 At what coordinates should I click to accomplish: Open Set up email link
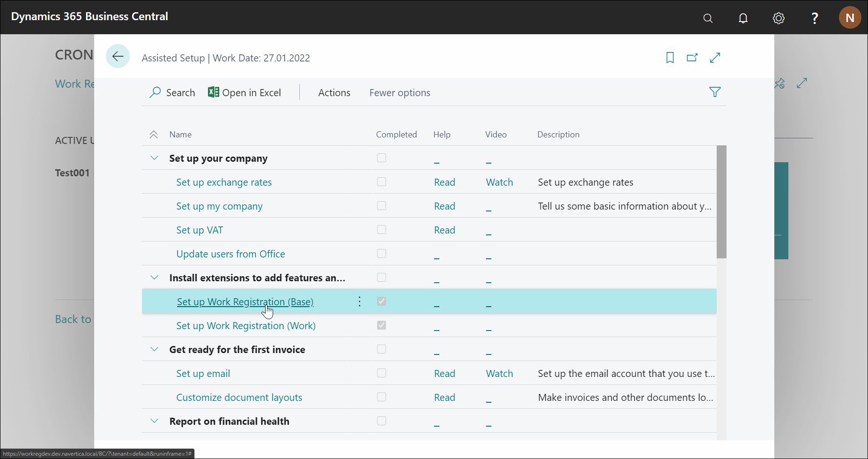(x=203, y=374)
